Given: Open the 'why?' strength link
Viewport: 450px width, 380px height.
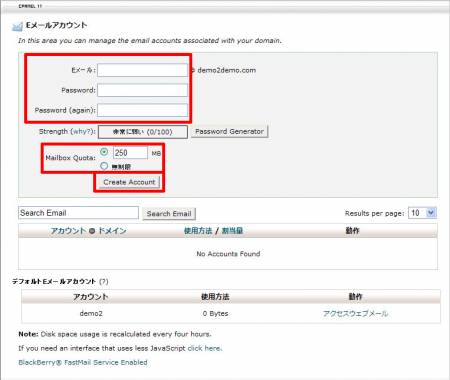Looking at the screenshot, I should coord(81,131).
